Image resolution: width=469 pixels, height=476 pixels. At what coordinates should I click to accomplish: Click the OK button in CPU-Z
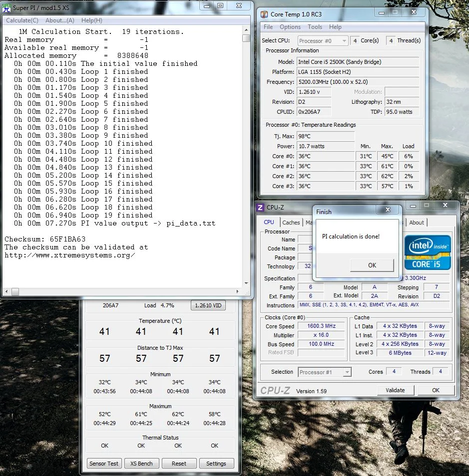(436, 390)
